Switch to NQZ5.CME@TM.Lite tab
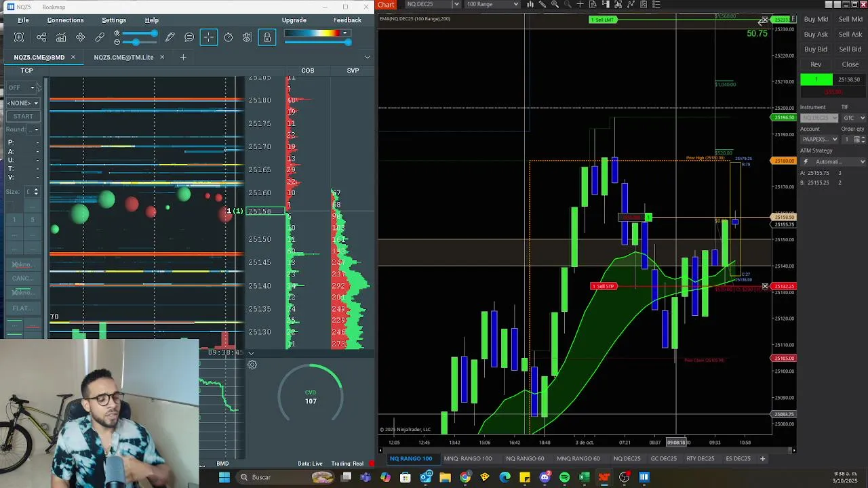The height and width of the screenshot is (488, 868). pos(123,58)
